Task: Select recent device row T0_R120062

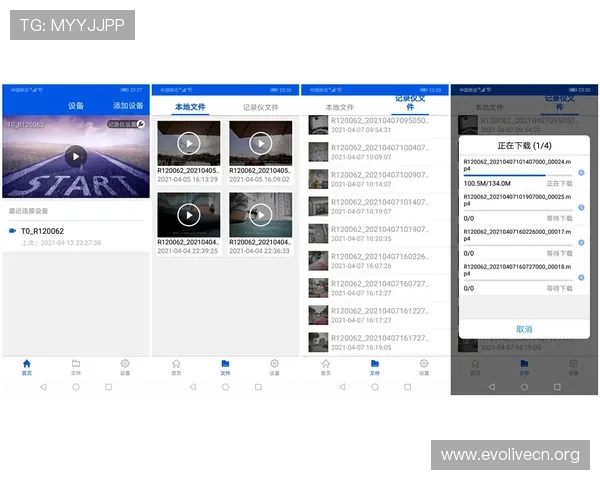Action: [76, 236]
